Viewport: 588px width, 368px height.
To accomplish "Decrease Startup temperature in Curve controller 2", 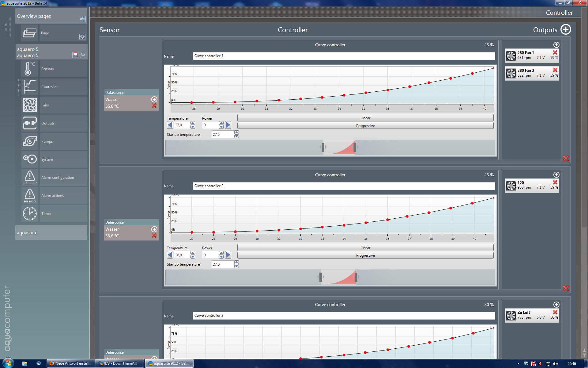I will pyautogui.click(x=236, y=266).
